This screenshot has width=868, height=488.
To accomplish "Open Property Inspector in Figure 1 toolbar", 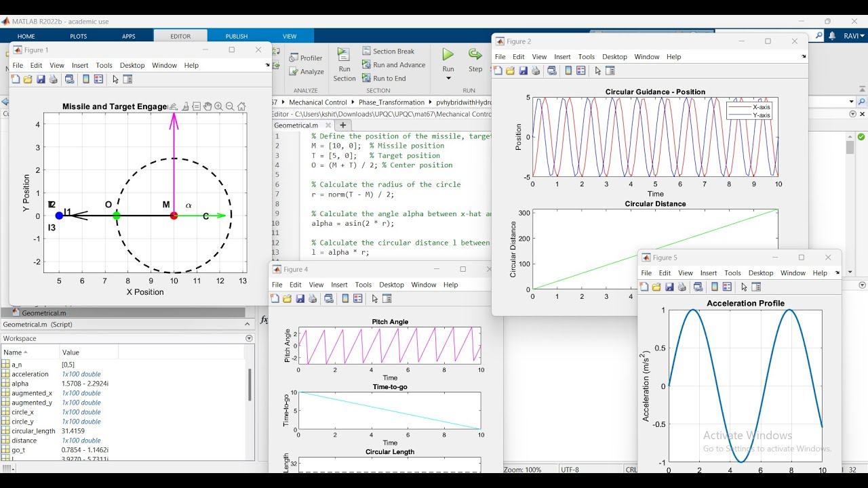I will coord(127,79).
